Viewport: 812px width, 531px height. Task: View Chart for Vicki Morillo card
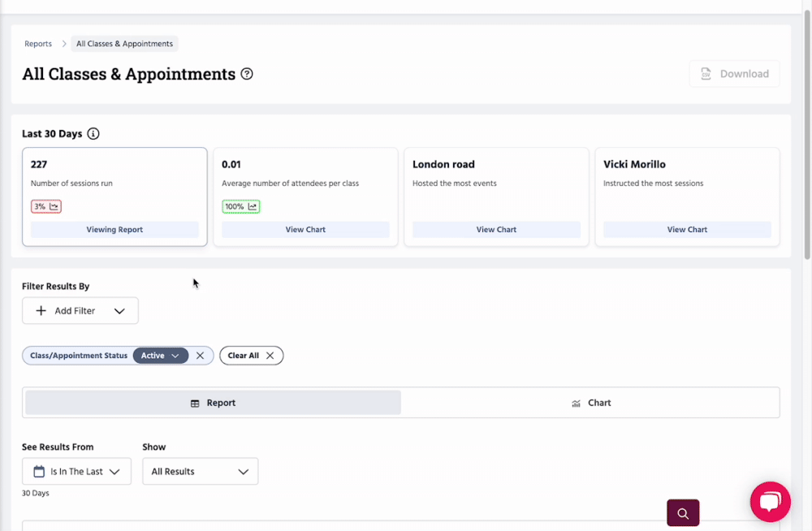(x=687, y=230)
